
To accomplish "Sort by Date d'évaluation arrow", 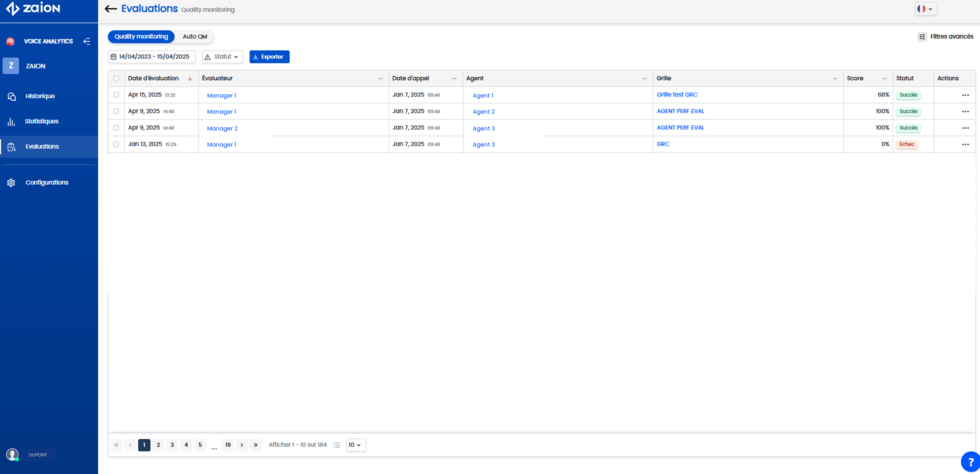I will [x=190, y=78].
